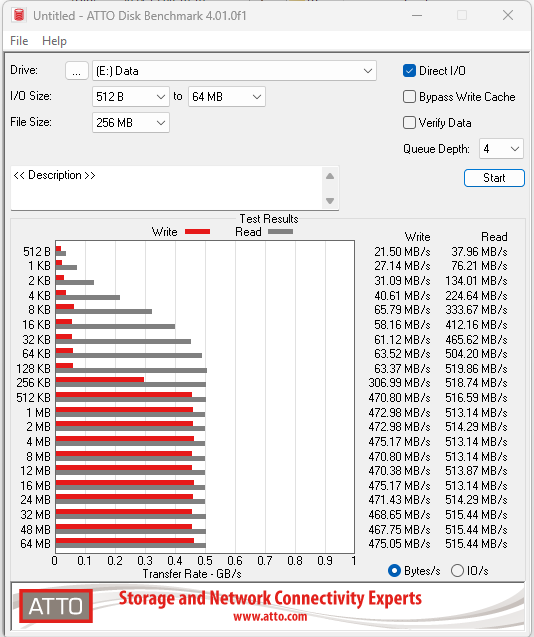Image resolution: width=534 pixels, height=637 pixels.
Task: Click the 64 MB write value 475.05 MB/s
Action: 399,544
